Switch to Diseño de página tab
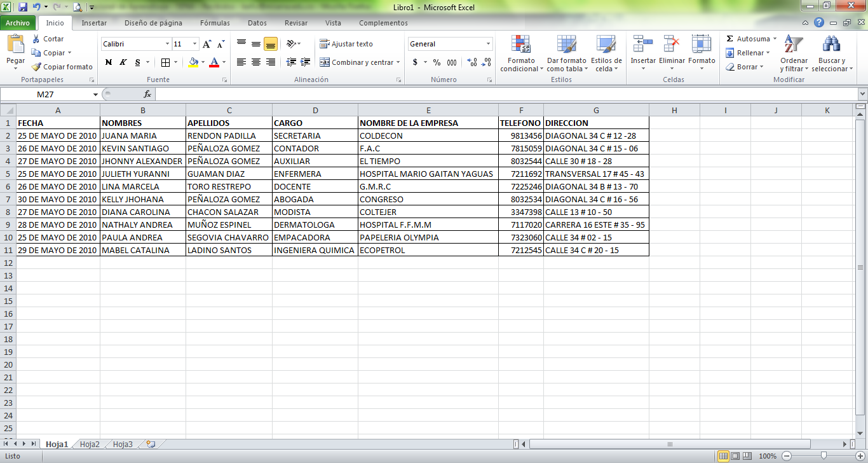The height and width of the screenshot is (463, 868). 153,23
